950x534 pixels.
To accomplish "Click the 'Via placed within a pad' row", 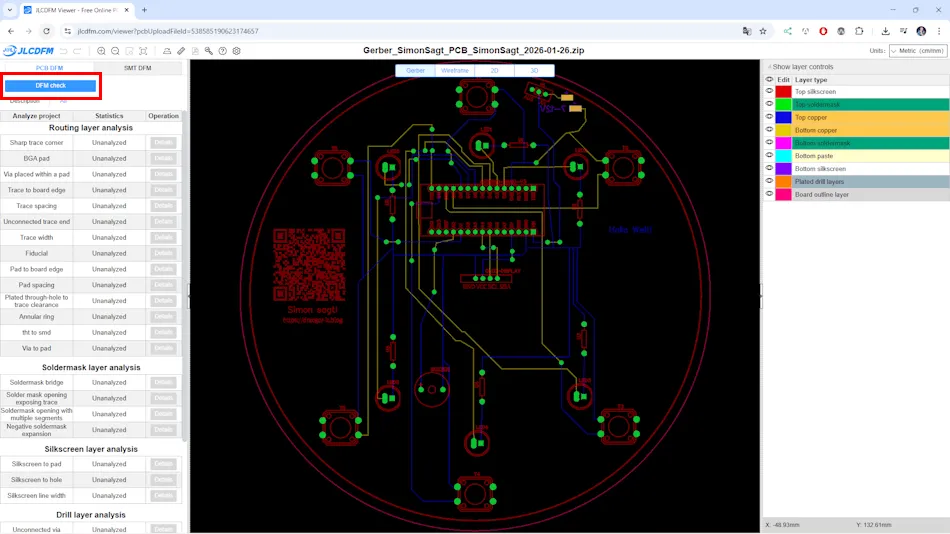I will (91, 174).
